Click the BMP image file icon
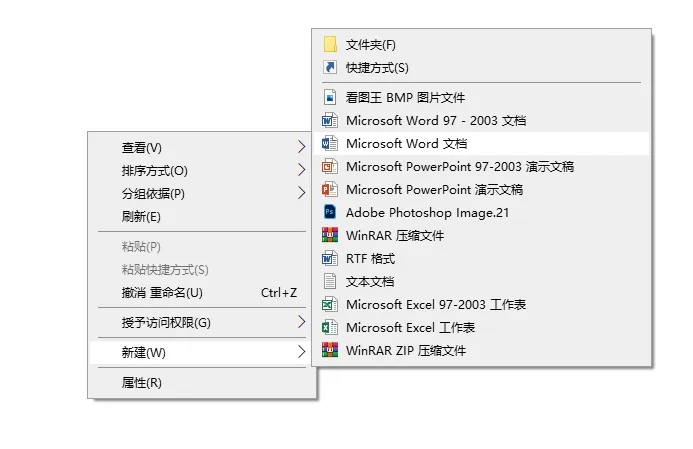This screenshot has width=693, height=449. tap(329, 98)
